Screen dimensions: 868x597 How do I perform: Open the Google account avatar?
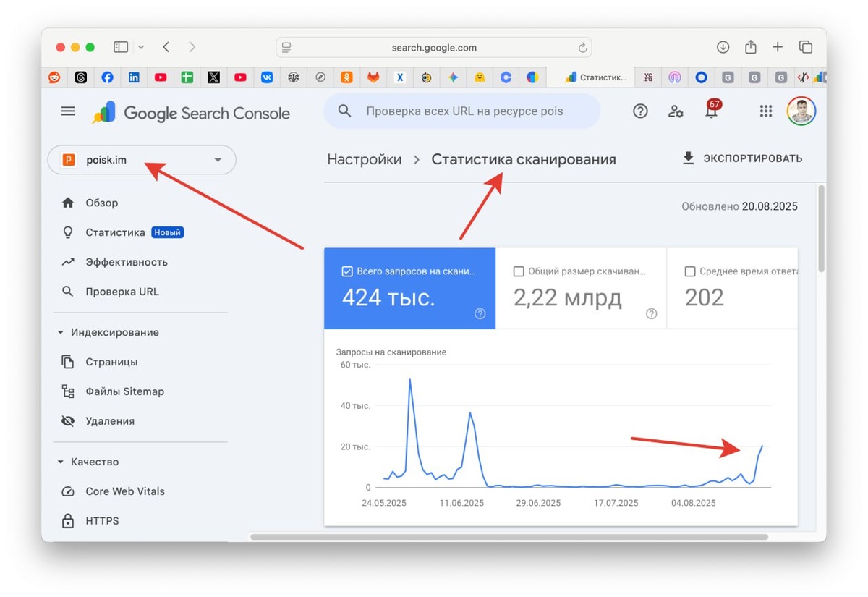click(x=801, y=111)
